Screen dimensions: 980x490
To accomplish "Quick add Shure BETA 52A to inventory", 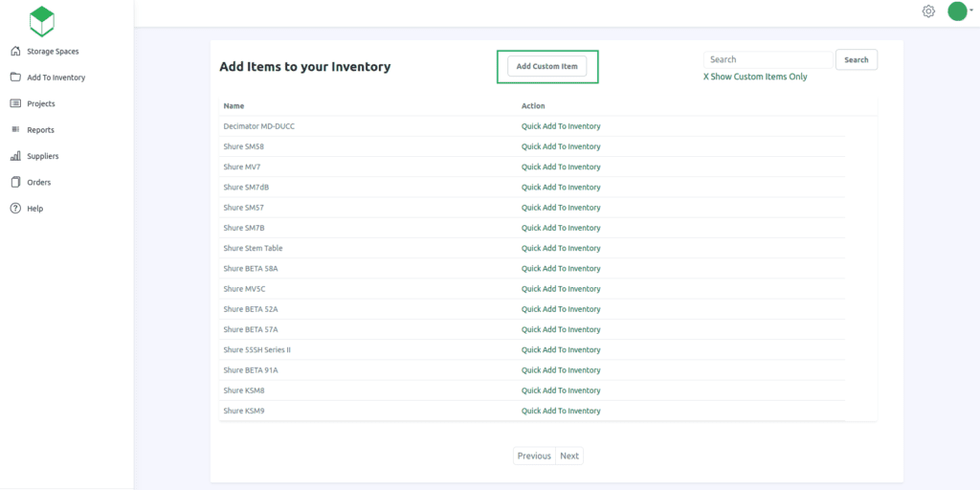I will tap(561, 309).
